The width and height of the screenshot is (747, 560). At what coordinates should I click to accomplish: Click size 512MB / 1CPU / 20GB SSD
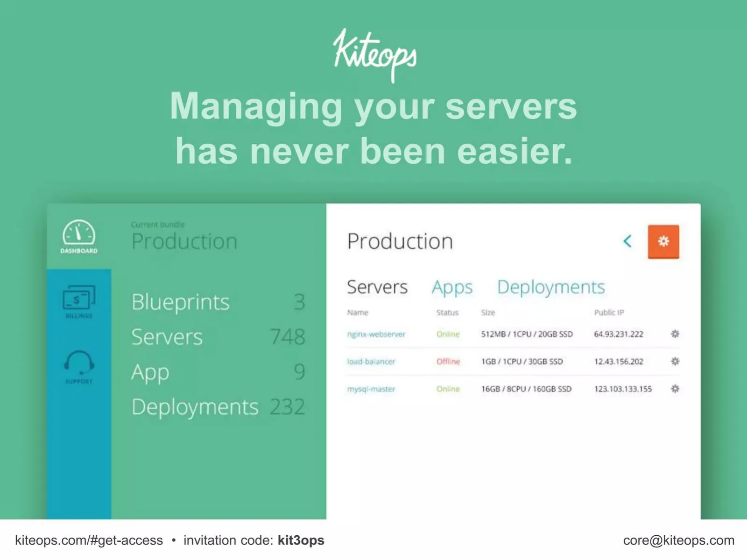pyautogui.click(x=527, y=334)
